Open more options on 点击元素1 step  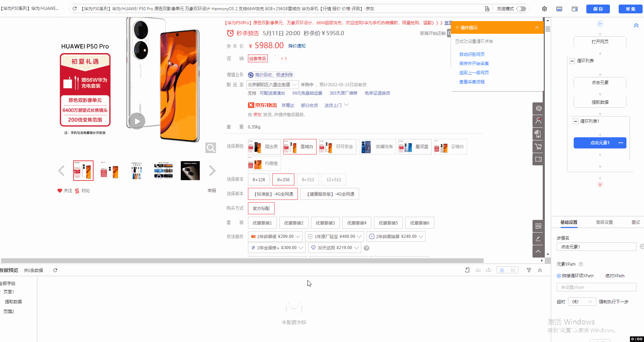tap(621, 143)
